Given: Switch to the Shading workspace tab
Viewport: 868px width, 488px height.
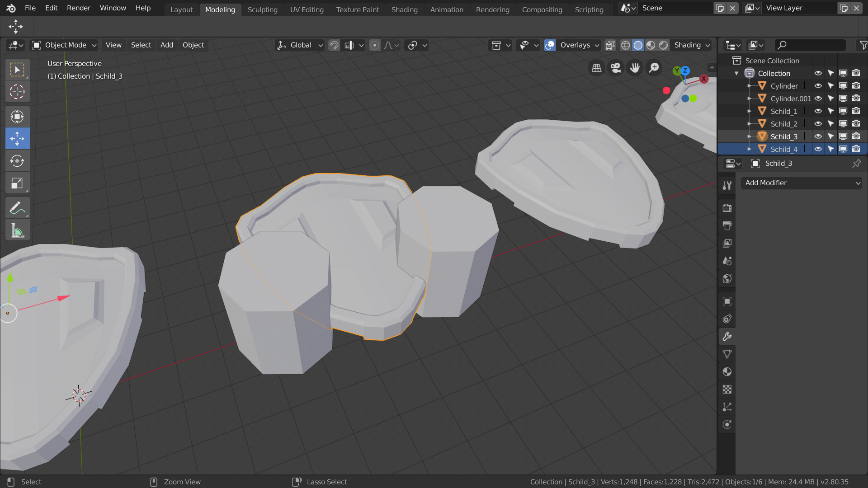Looking at the screenshot, I should (x=404, y=9).
